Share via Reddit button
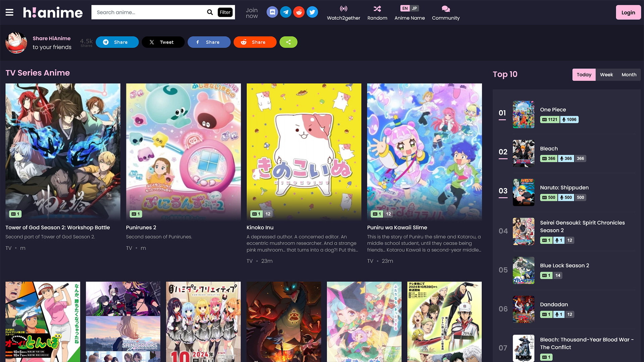This screenshot has width=644, height=362. point(255,42)
